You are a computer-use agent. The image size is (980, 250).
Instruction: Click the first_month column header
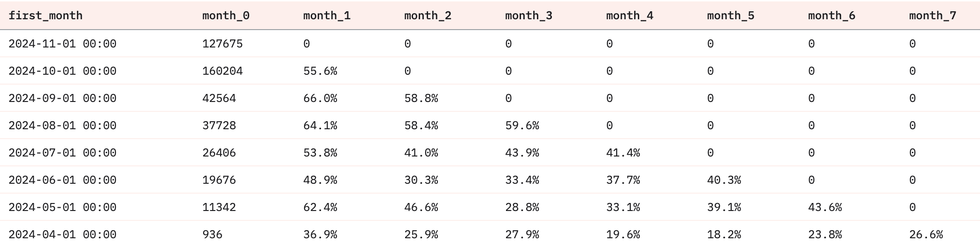(46, 16)
